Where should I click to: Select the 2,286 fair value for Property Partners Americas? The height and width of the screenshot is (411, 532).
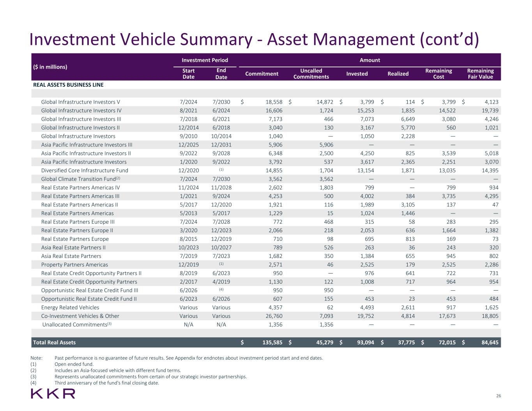(x=492, y=265)
